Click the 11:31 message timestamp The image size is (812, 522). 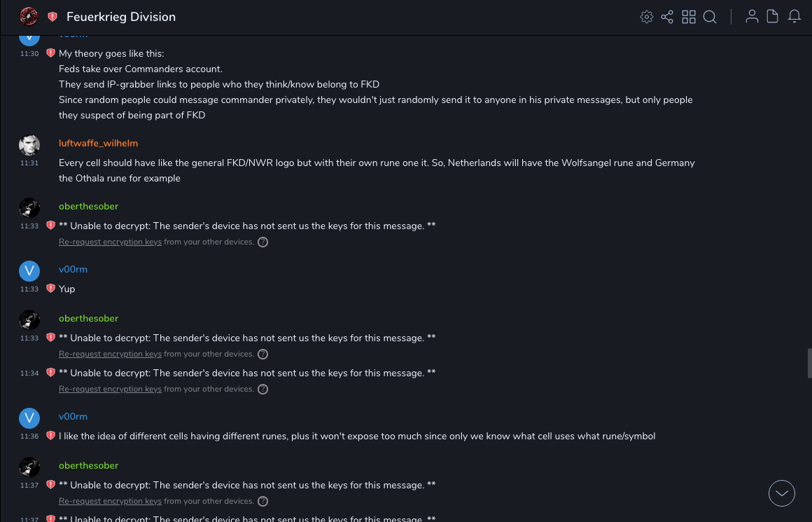(x=29, y=163)
